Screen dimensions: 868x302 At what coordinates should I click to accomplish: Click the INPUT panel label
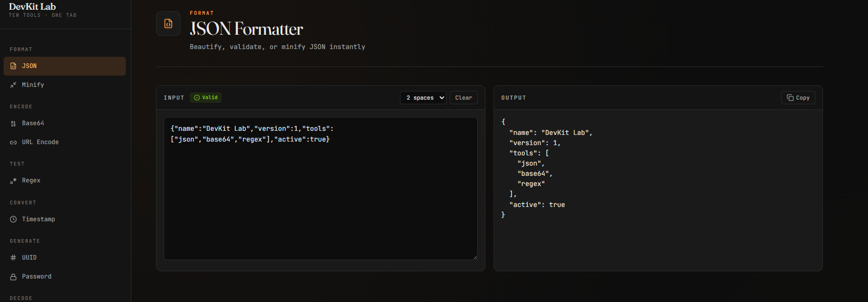(174, 98)
